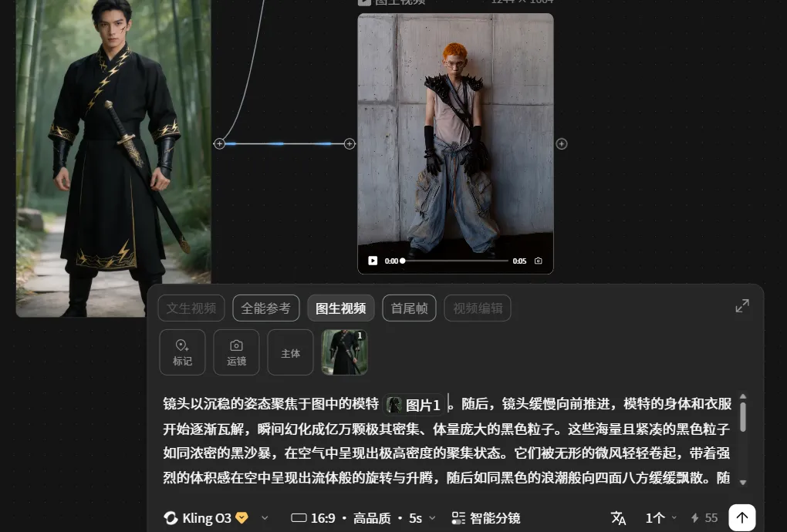Screen dimensions: 787x532
Task: Click the plus connector right of video node
Action: 562,144
